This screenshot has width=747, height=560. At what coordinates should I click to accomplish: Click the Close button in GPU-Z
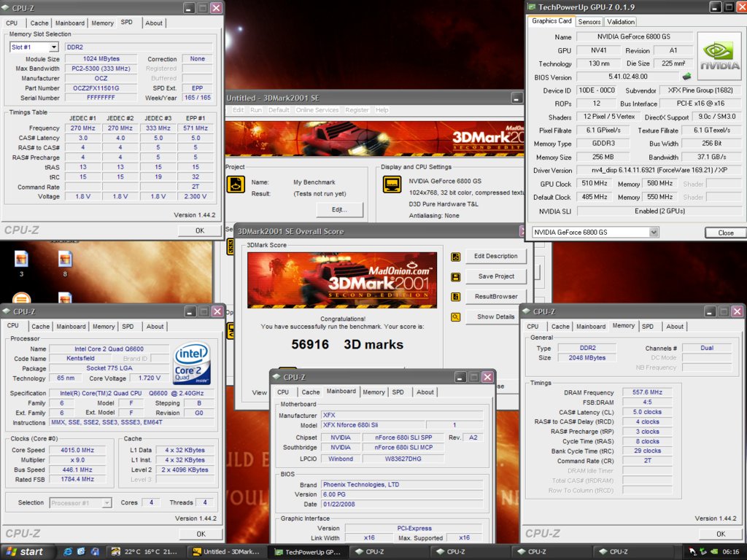726,233
